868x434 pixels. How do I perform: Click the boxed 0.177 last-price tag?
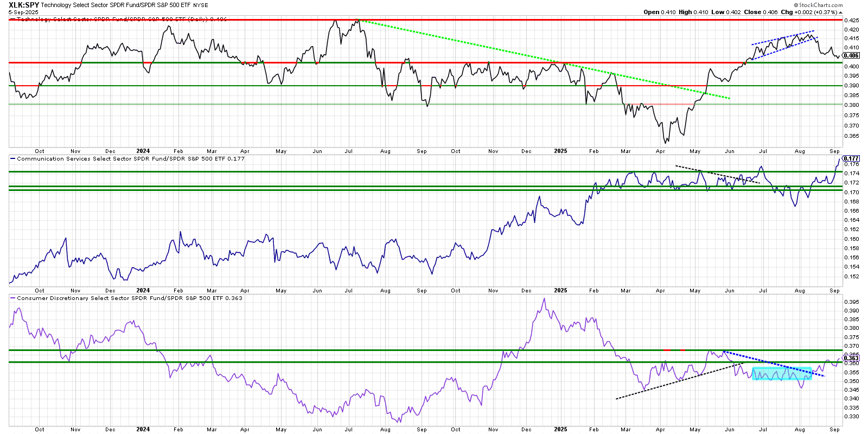(x=851, y=158)
